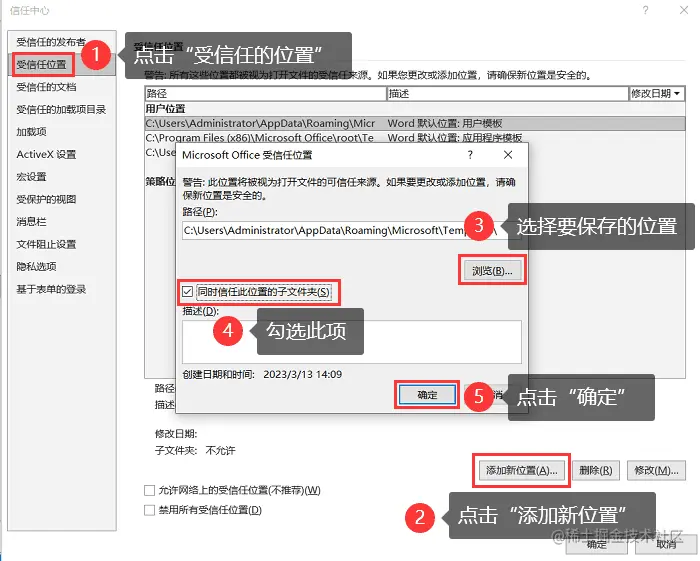The image size is (700, 561).
Task: Go to 加载项 settings
Action: 31,132
